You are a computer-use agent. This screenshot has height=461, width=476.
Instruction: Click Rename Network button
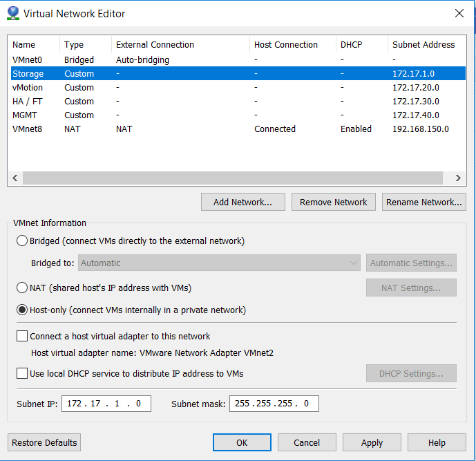tap(423, 202)
